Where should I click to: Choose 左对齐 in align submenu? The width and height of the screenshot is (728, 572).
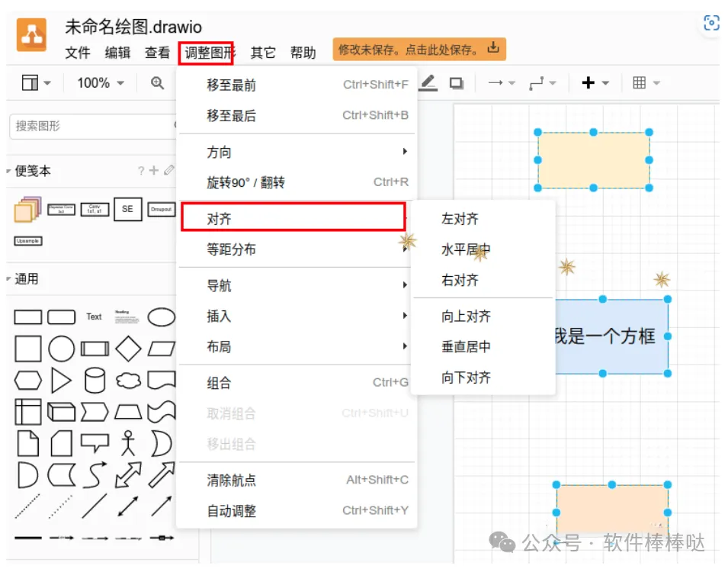point(483,219)
